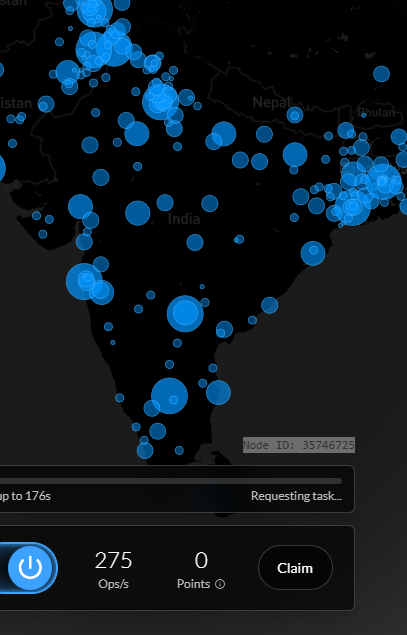Click the Nepal label on map
The image size is (407, 635).
point(272,102)
